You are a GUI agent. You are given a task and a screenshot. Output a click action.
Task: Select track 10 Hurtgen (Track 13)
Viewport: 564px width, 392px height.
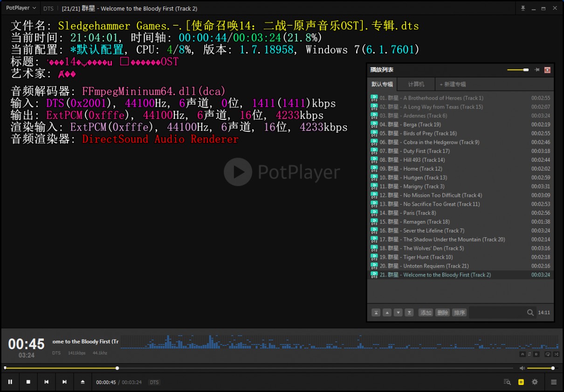461,178
